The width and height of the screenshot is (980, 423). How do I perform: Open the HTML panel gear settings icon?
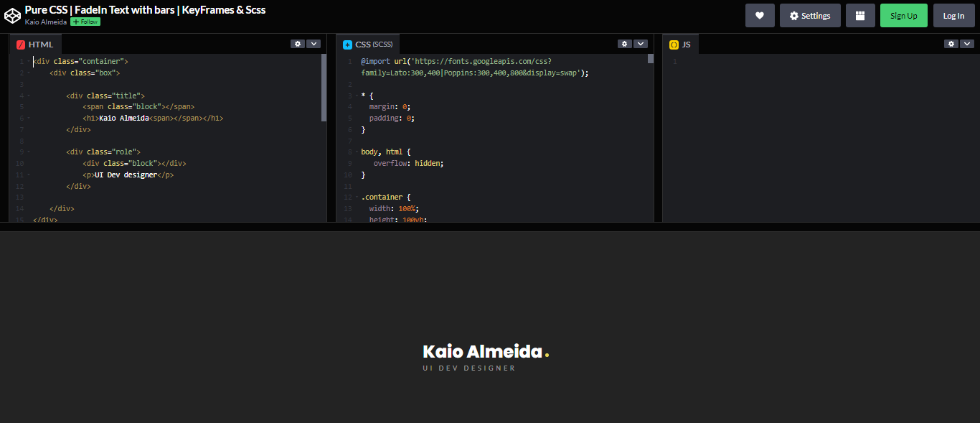[298, 43]
